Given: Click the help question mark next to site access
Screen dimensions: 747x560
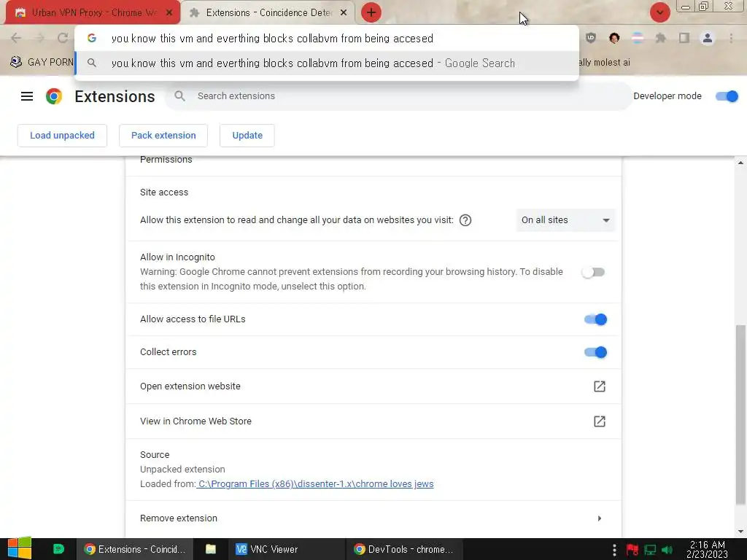Looking at the screenshot, I should tap(465, 220).
